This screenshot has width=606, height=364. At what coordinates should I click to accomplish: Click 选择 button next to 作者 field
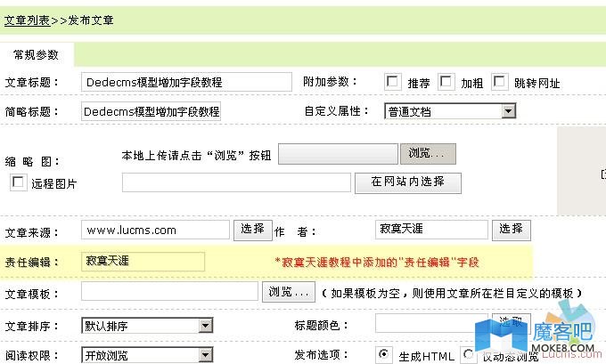pyautogui.click(x=511, y=230)
